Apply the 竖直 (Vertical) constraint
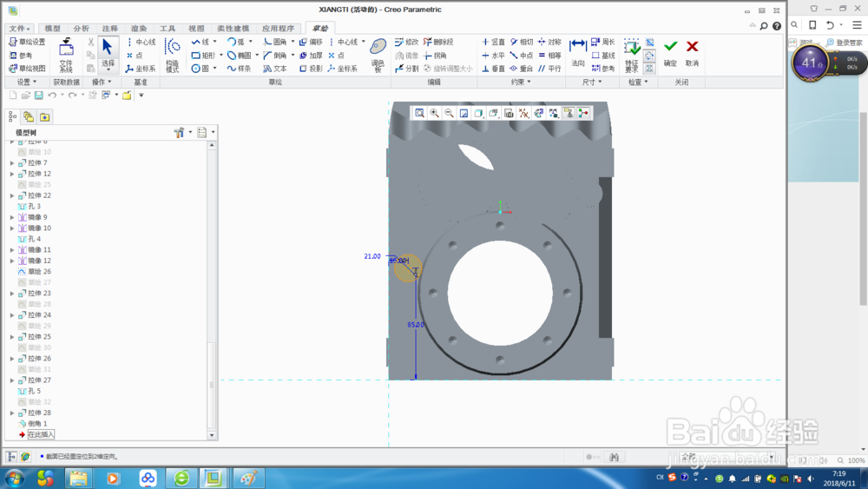The image size is (868, 489). (x=493, y=42)
